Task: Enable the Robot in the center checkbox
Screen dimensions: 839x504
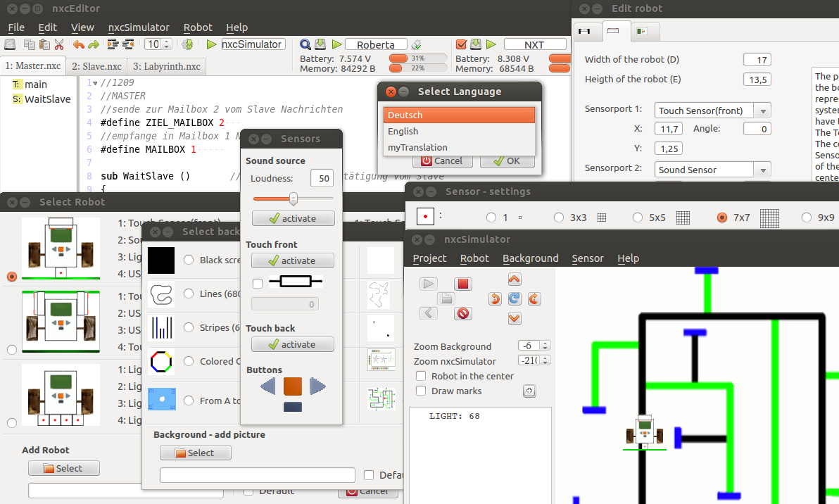Action: tap(421, 376)
